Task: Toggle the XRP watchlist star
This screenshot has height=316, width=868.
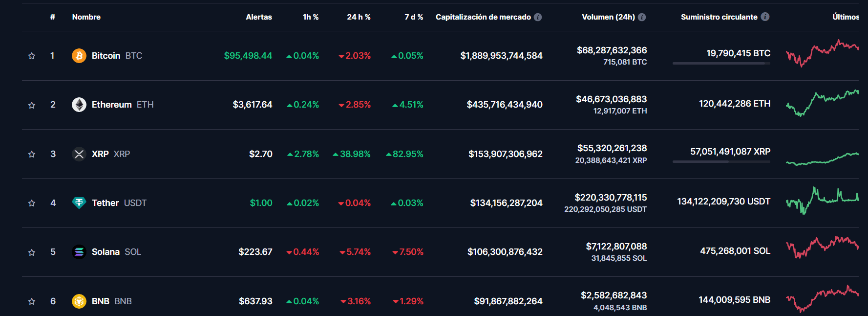Action: [x=32, y=154]
